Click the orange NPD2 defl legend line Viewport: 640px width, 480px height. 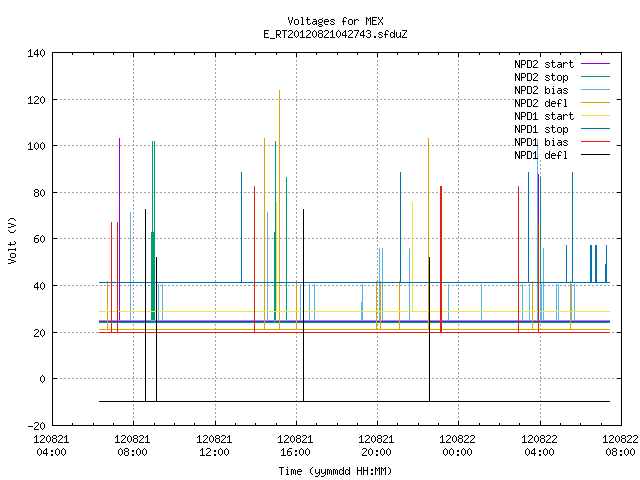[x=595, y=103]
